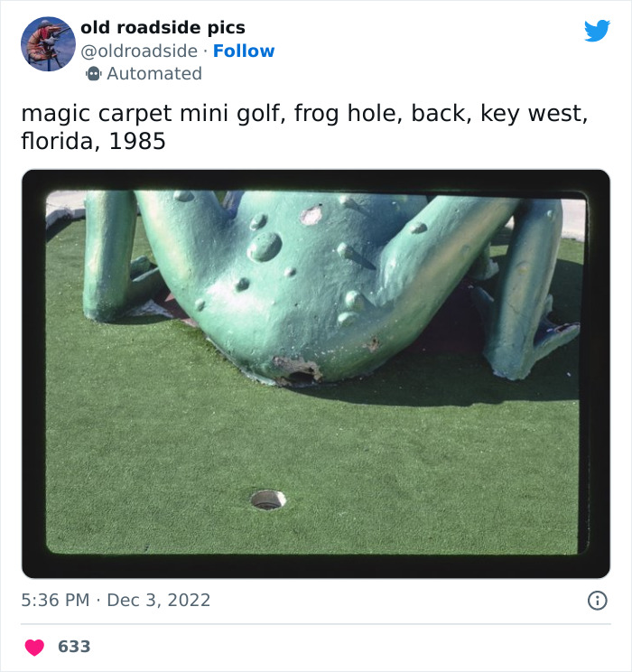Click the magic carpet mini golf tweet text

tap(304, 126)
